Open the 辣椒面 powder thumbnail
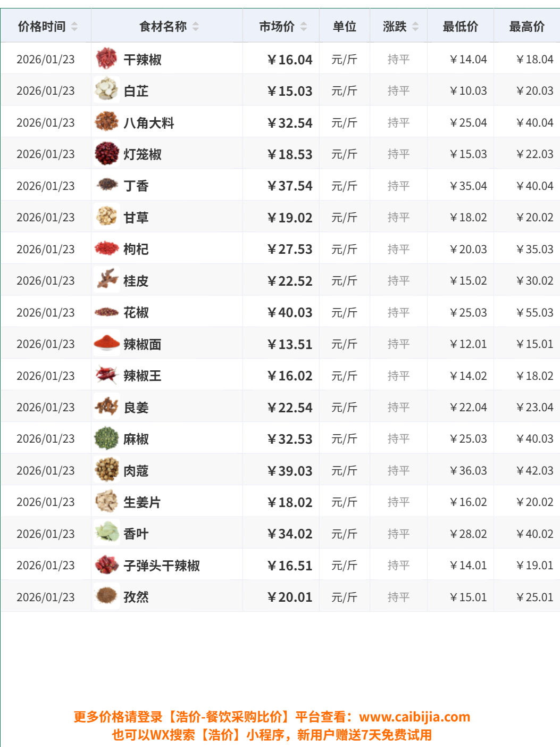The height and width of the screenshot is (747, 560). coord(107,344)
